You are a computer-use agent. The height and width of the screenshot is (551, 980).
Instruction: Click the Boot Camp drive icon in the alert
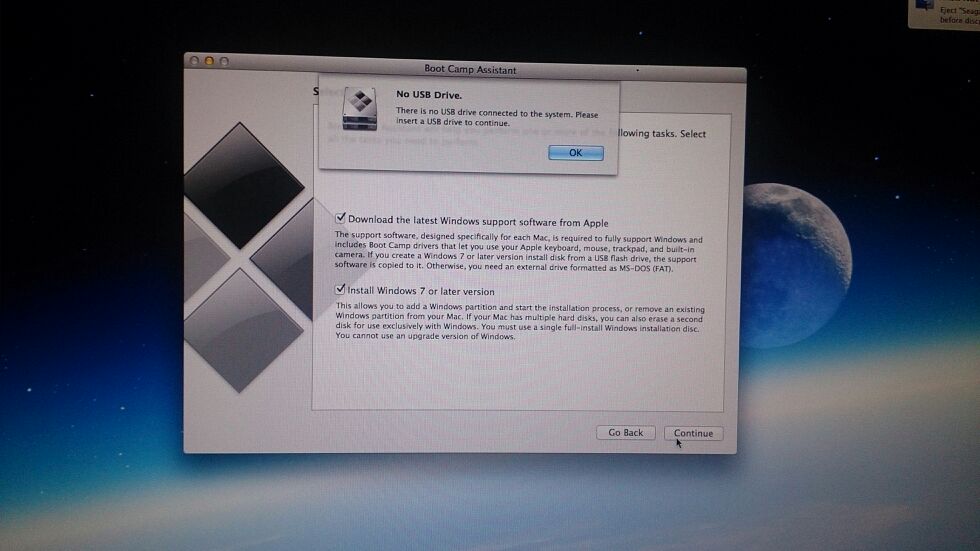pyautogui.click(x=360, y=109)
